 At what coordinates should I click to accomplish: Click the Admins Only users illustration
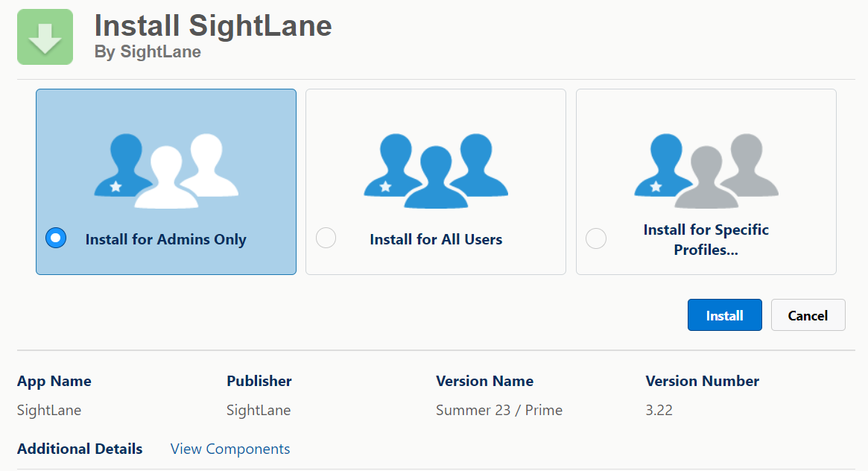point(166,171)
